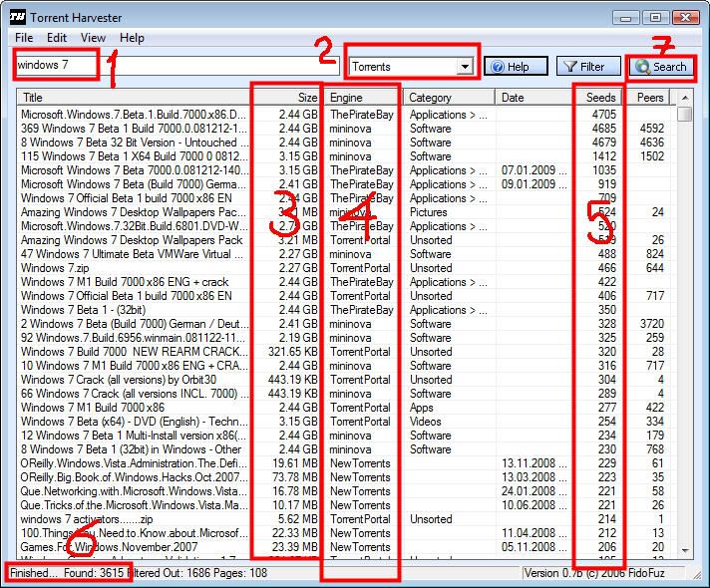Select row 369 Windows 7 Beta 1 Build 7000.0.081212
Screen dimensions: 710x588
(x=344, y=129)
